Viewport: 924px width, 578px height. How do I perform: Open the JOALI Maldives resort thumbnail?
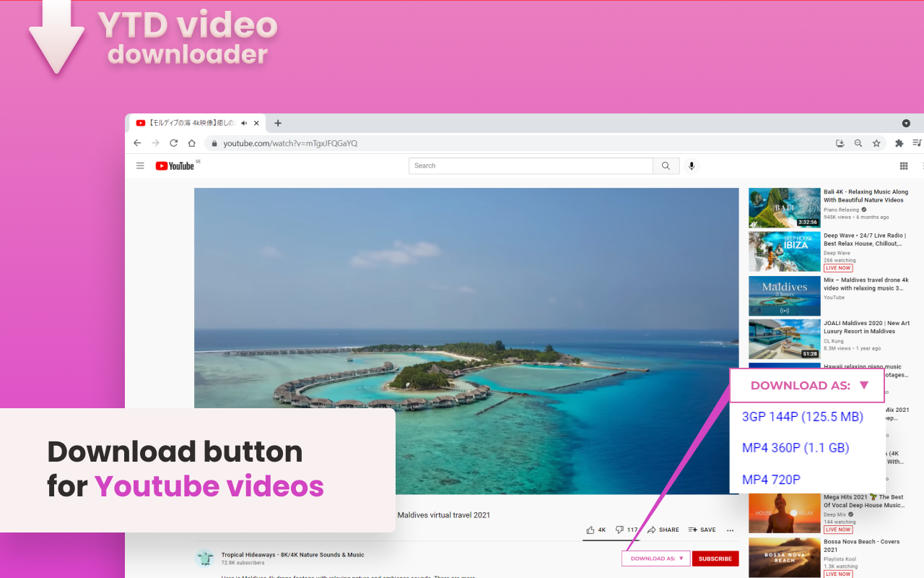(x=785, y=340)
